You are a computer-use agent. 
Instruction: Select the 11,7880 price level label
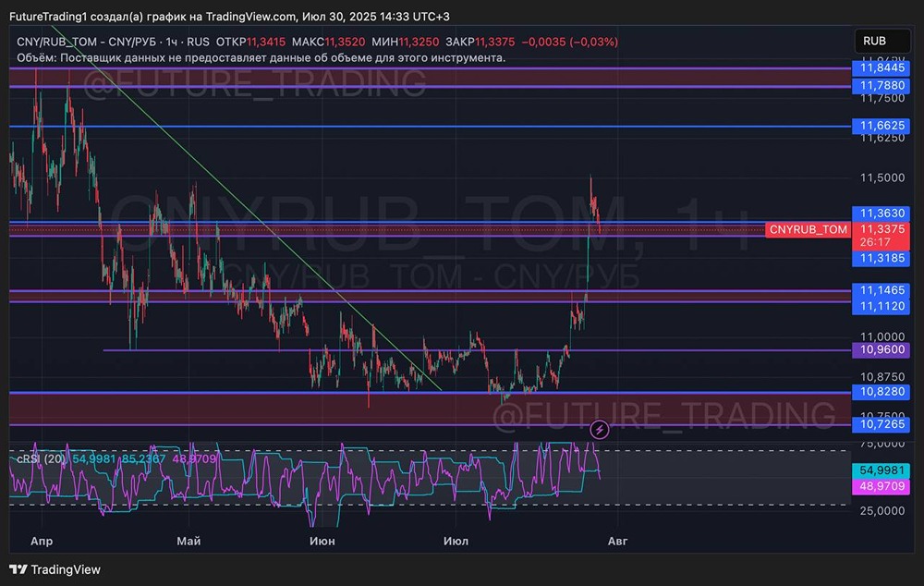881,85
